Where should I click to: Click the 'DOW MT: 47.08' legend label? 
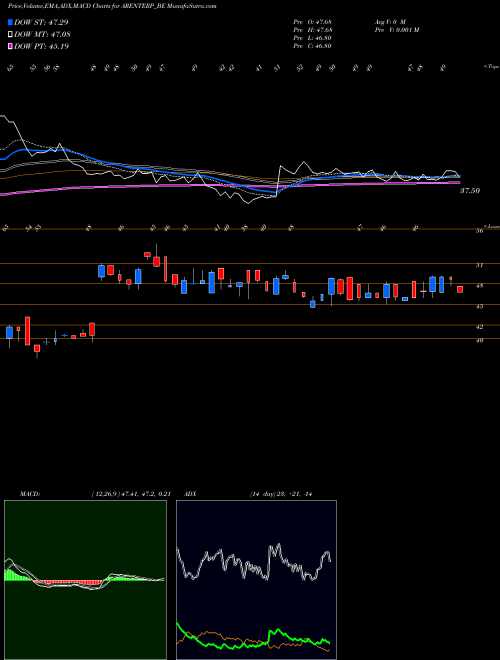[42, 34]
